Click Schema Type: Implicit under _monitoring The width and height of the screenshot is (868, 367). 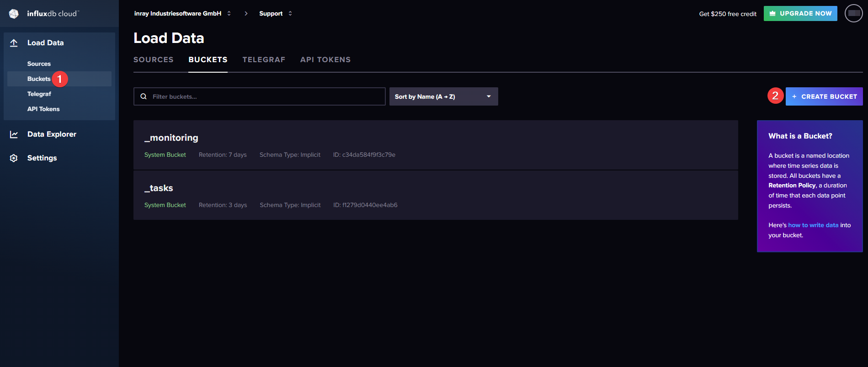pos(290,155)
